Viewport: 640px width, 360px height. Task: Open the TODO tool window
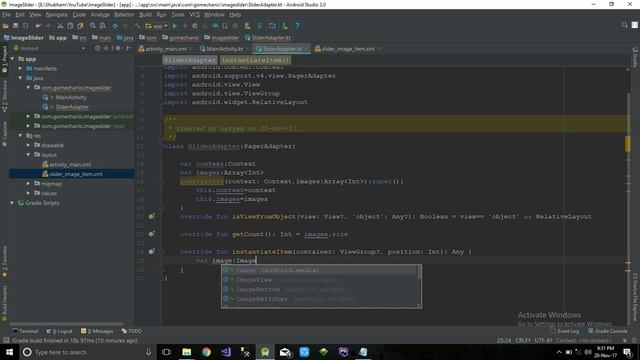tap(131, 331)
